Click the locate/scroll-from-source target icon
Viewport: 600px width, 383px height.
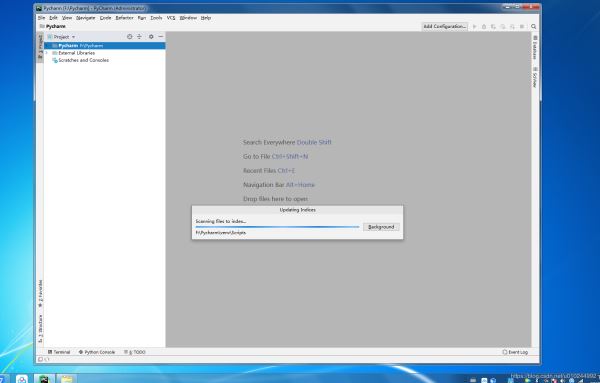pos(129,37)
